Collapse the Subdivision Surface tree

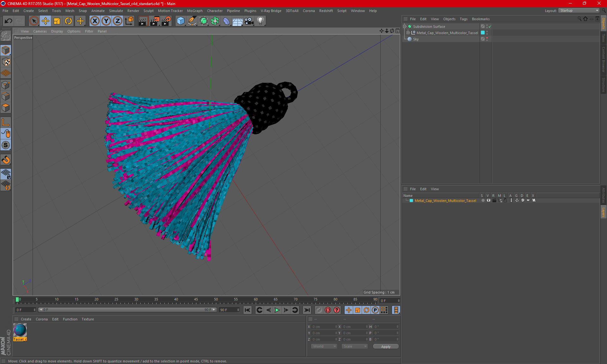404,27
